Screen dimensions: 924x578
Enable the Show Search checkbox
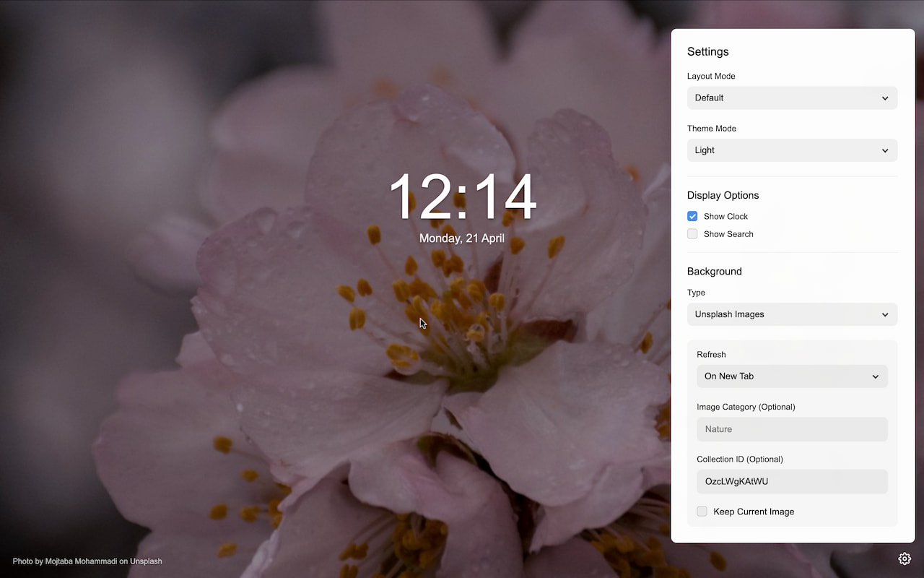click(x=692, y=234)
